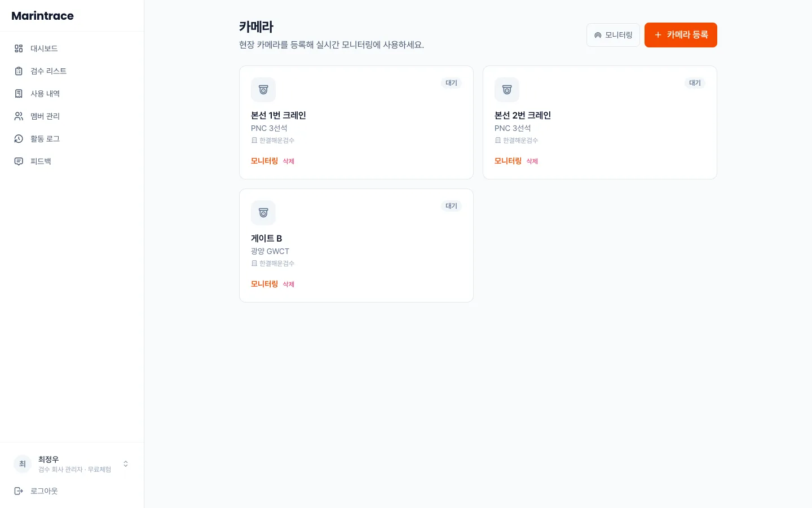
Task: Click the camera icon on 본선 2번 크레인 card
Action: pyautogui.click(x=507, y=90)
